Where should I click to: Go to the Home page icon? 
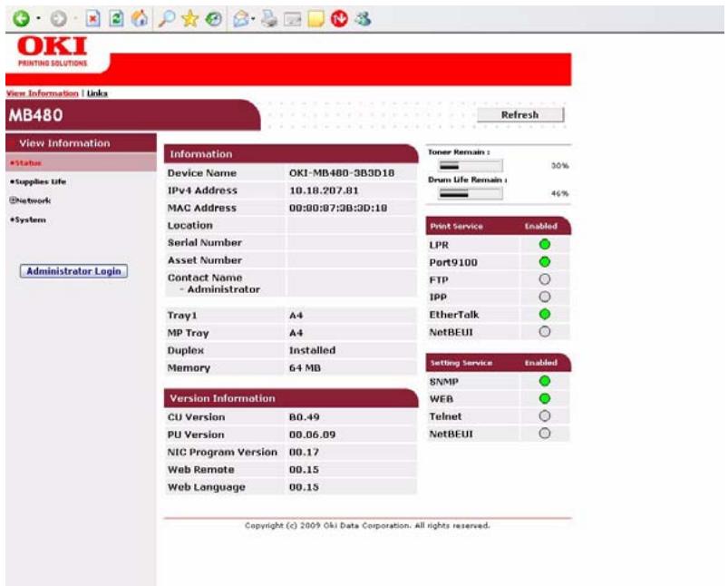coord(140,18)
